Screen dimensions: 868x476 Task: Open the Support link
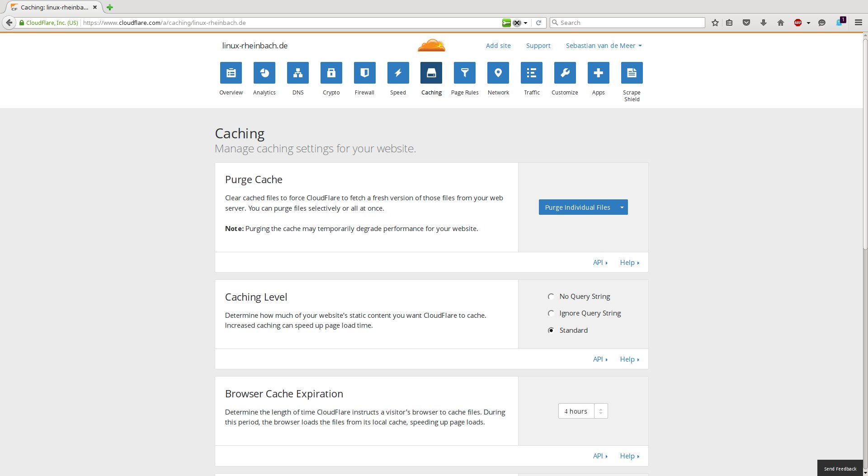tap(538, 46)
